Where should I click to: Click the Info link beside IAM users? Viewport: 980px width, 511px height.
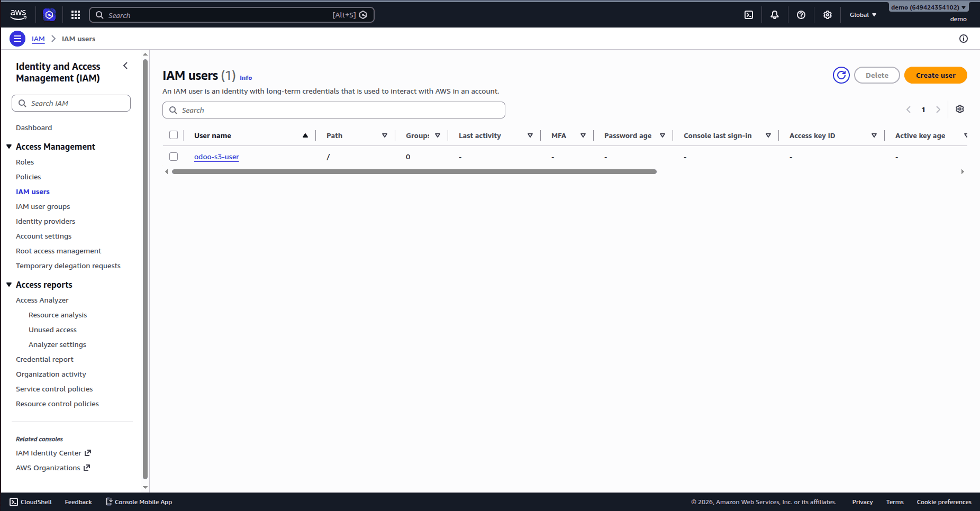246,78
